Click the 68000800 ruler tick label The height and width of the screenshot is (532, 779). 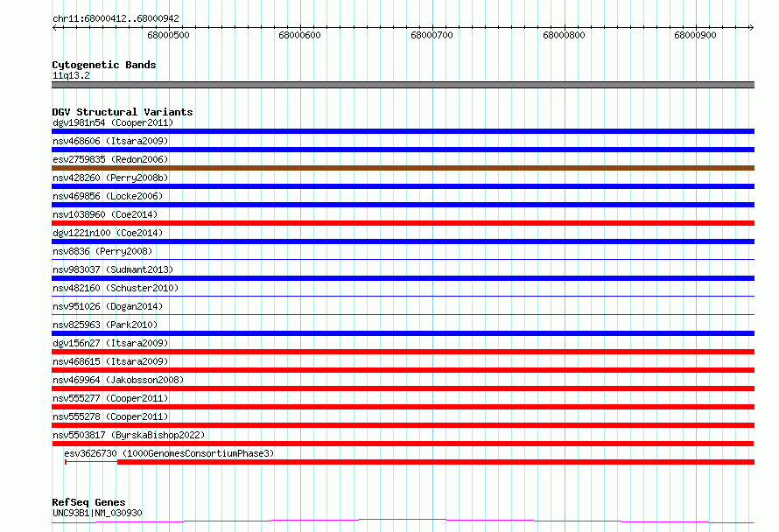(564, 35)
